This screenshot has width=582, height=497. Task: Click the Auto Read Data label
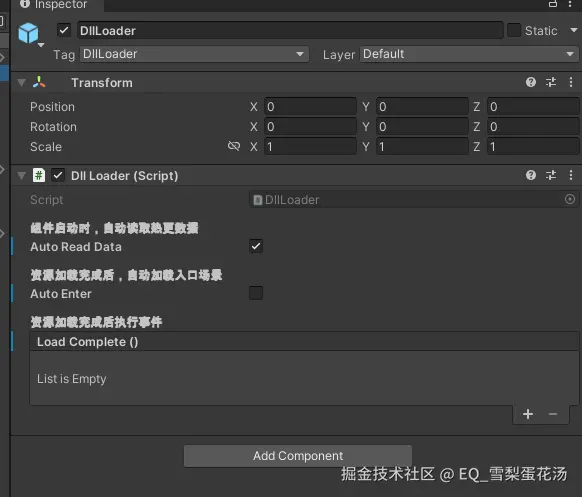point(76,247)
